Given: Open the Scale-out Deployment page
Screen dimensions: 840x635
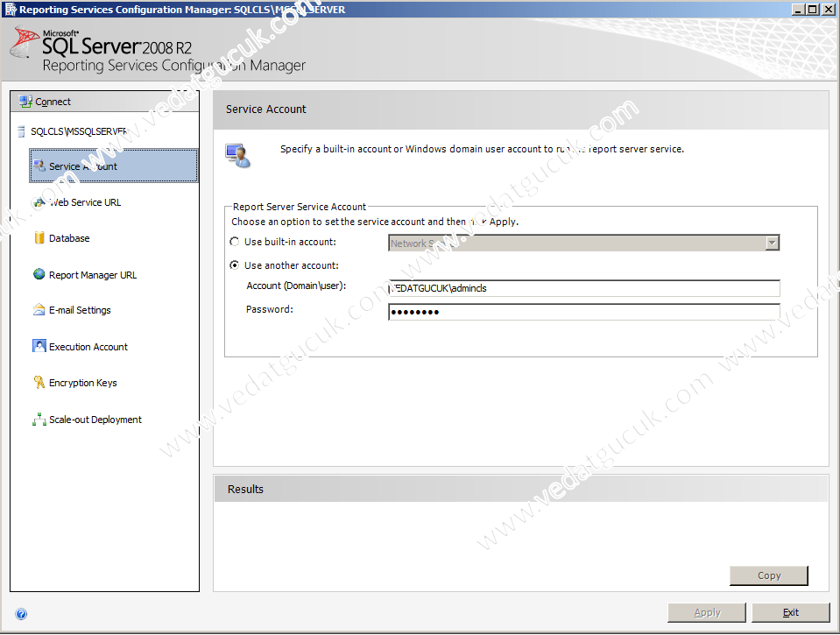Looking at the screenshot, I should 95,420.
